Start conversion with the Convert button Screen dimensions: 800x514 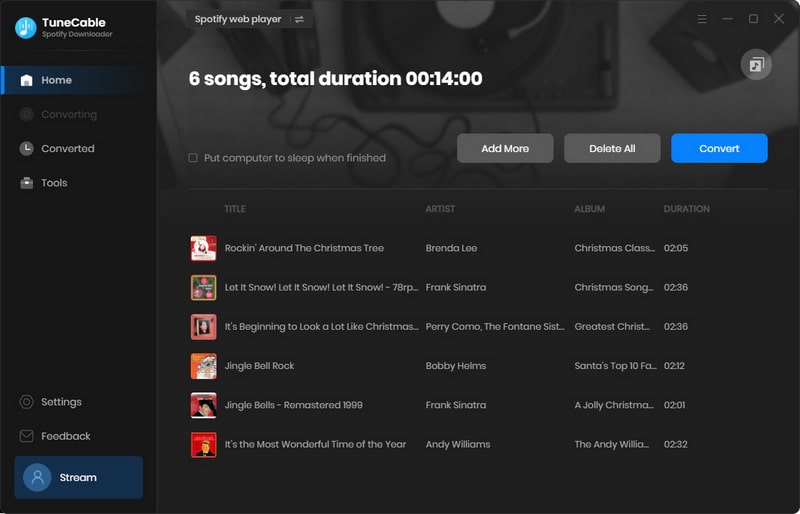719,148
